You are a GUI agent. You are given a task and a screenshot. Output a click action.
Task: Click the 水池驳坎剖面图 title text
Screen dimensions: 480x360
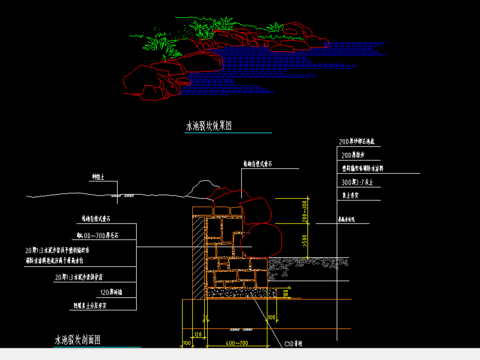[77, 340]
